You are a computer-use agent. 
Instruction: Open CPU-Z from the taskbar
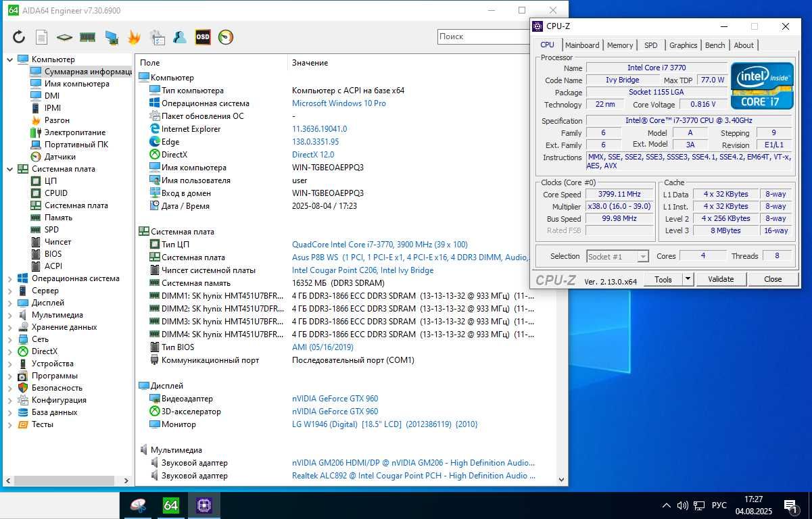pos(204,505)
